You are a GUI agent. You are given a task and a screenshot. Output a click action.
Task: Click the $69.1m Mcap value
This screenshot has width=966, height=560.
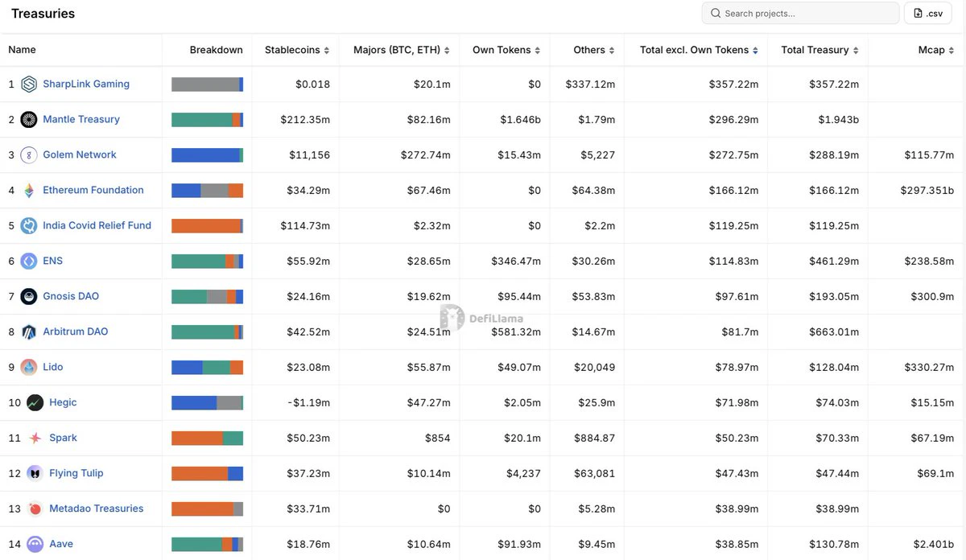[935, 473]
